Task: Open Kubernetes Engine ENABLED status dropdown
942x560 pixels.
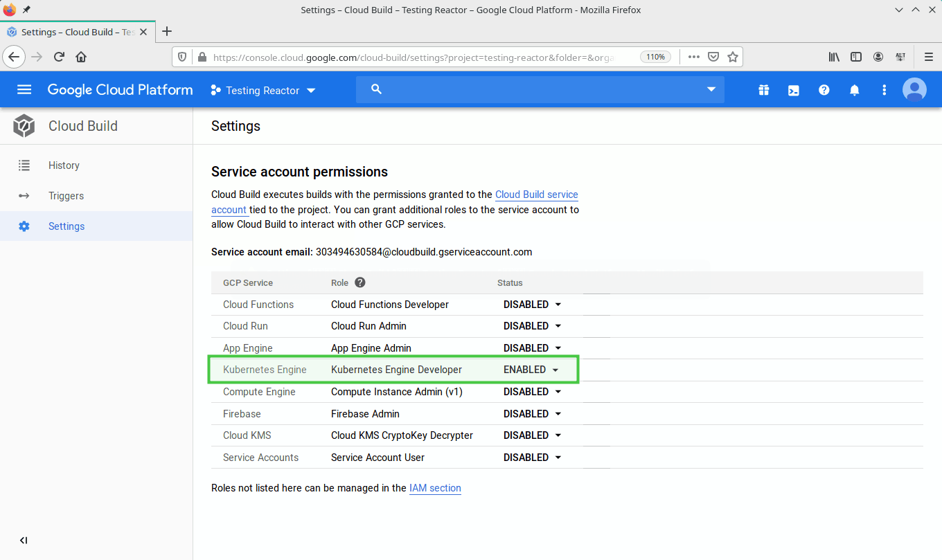Action: click(x=531, y=370)
